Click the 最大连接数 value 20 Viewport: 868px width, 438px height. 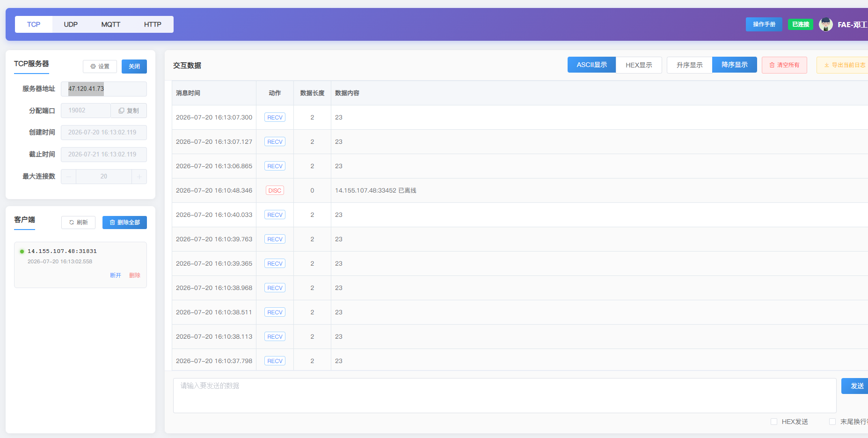(x=104, y=177)
